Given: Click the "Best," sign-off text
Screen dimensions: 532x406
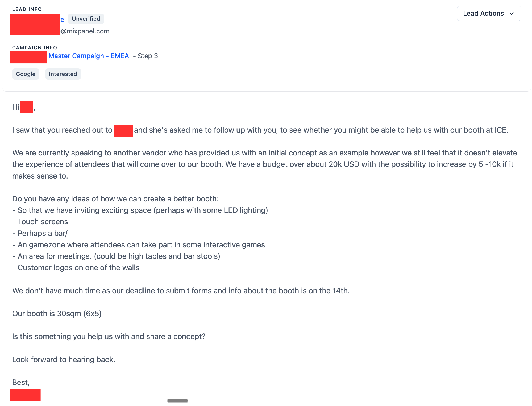Looking at the screenshot, I should pos(21,383).
